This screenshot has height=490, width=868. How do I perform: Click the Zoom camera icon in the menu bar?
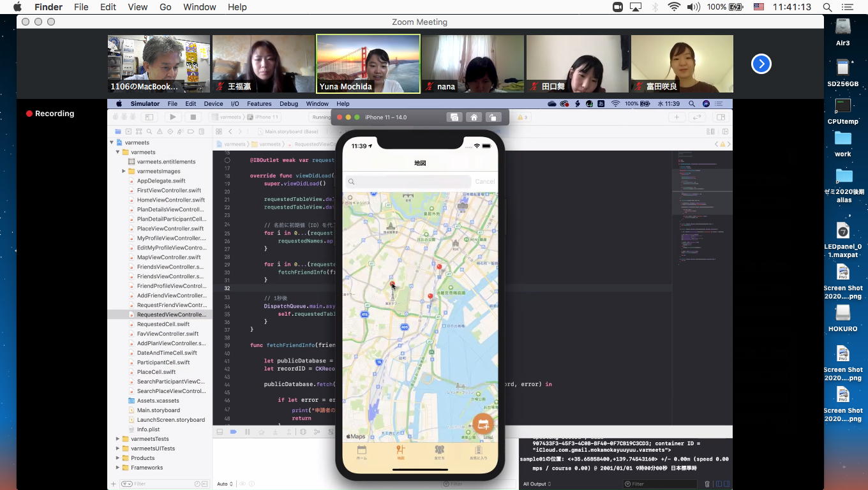point(617,7)
